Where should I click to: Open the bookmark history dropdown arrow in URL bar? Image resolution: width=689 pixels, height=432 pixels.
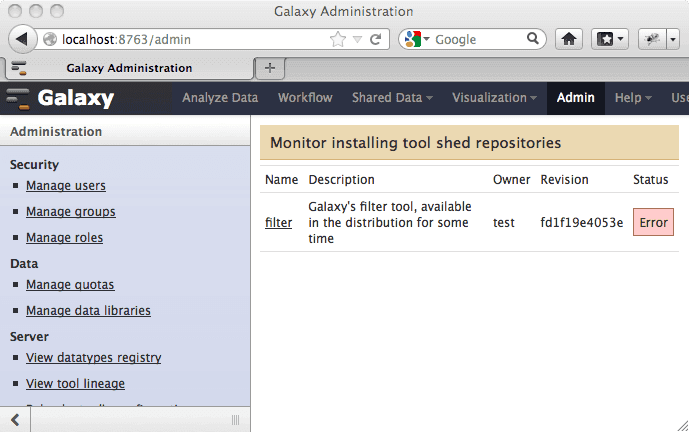point(357,40)
